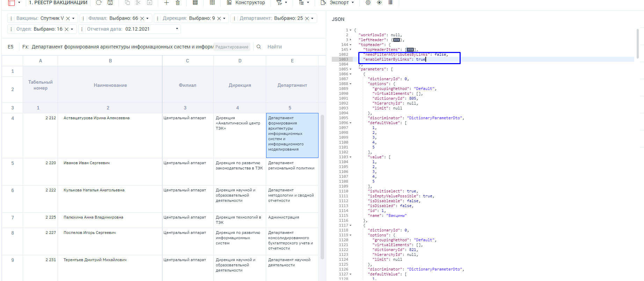
Task: Expand the Вакцины filter dropdown arrow
Action: click(73, 18)
